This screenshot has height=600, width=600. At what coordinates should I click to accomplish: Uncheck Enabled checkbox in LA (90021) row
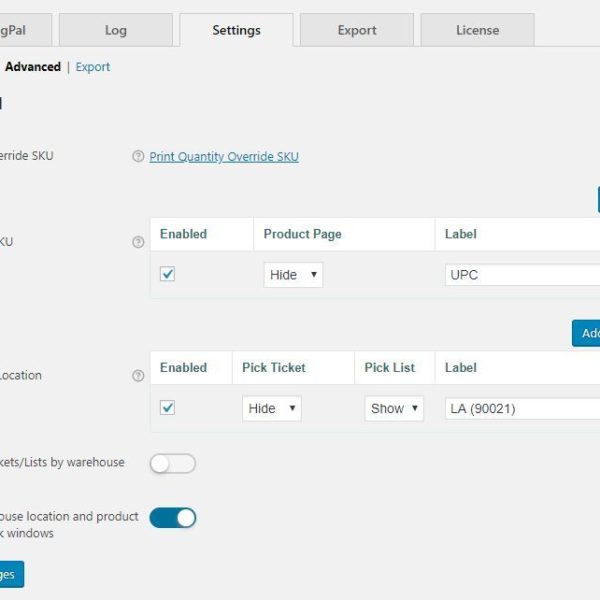pyautogui.click(x=167, y=408)
